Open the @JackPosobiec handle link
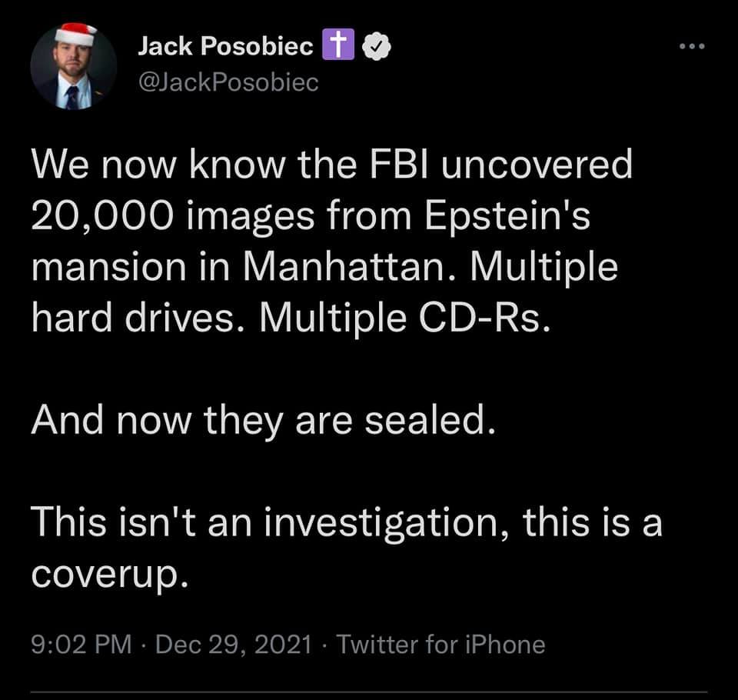The height and width of the screenshot is (700, 738). [x=228, y=82]
